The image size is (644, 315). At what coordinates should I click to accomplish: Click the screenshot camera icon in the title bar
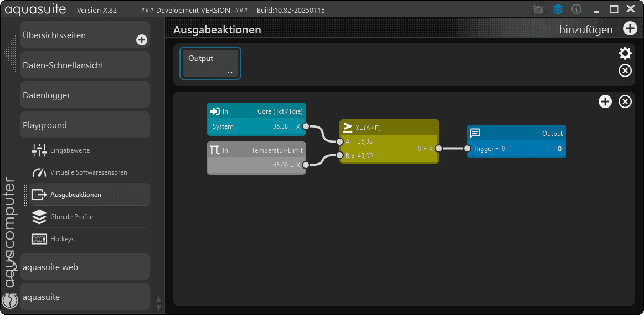(x=538, y=9)
